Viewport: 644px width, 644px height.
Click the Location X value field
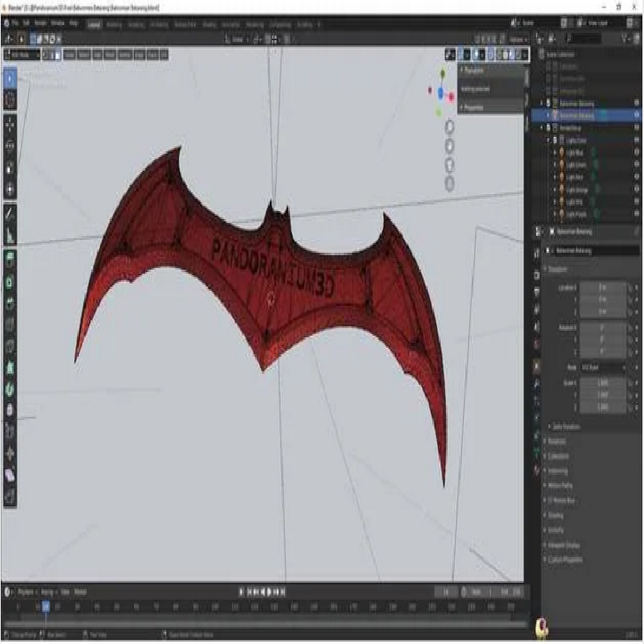click(603, 287)
